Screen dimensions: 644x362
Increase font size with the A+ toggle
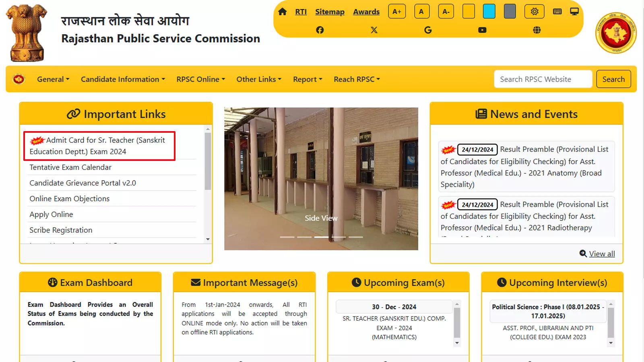(x=396, y=11)
